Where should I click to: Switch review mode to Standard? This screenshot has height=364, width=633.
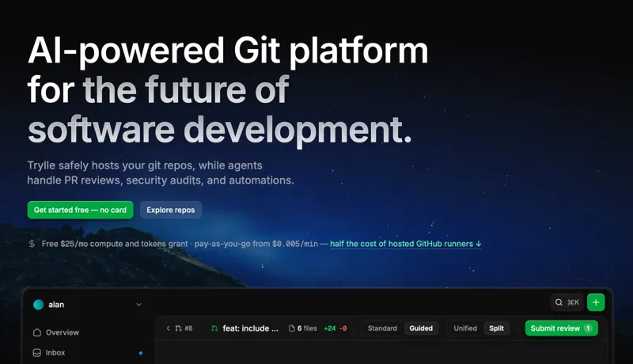pyautogui.click(x=382, y=328)
